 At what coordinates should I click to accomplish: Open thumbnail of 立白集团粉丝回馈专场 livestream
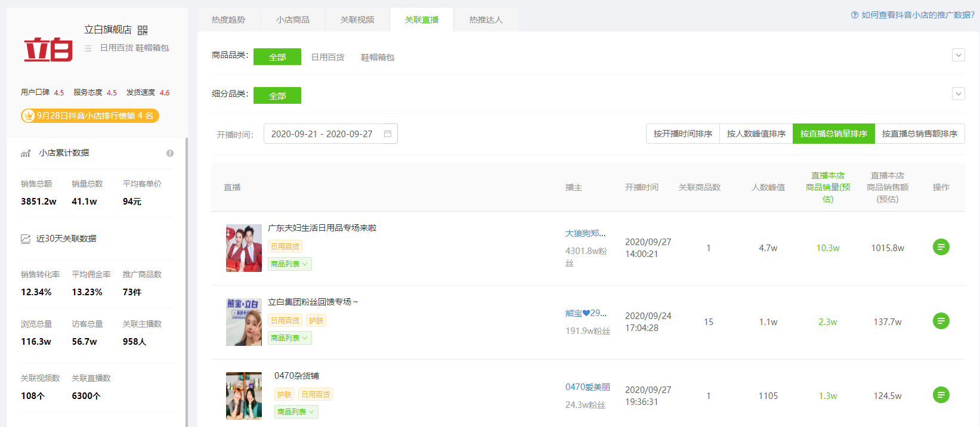click(244, 322)
